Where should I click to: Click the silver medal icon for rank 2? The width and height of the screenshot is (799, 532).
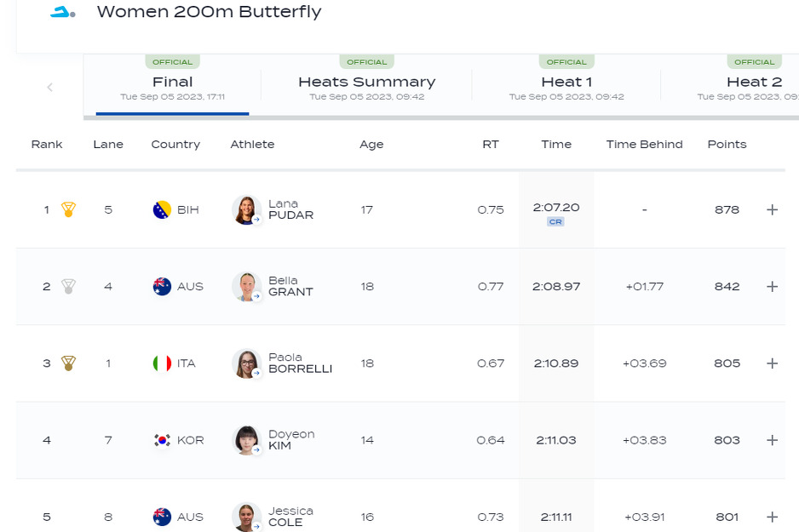tap(68, 287)
